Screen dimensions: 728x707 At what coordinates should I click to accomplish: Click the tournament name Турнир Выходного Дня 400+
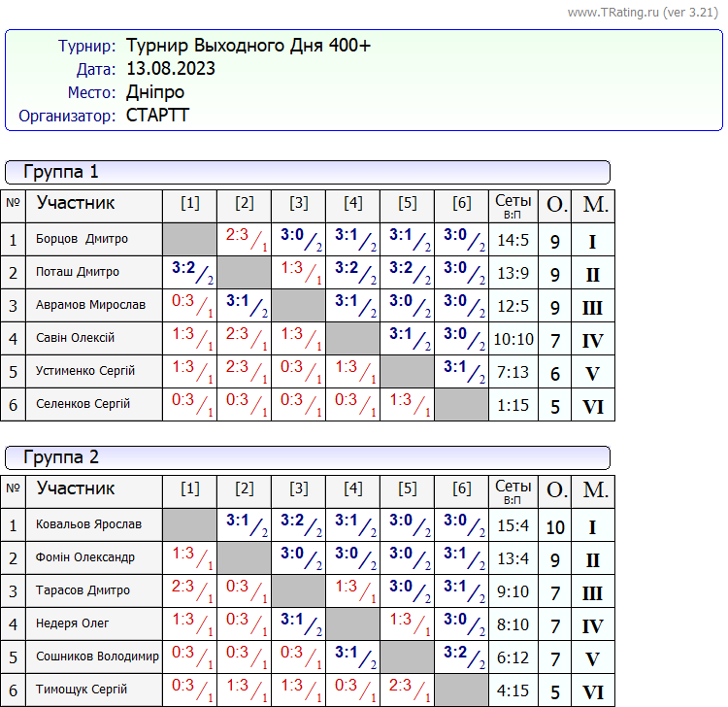click(x=248, y=46)
